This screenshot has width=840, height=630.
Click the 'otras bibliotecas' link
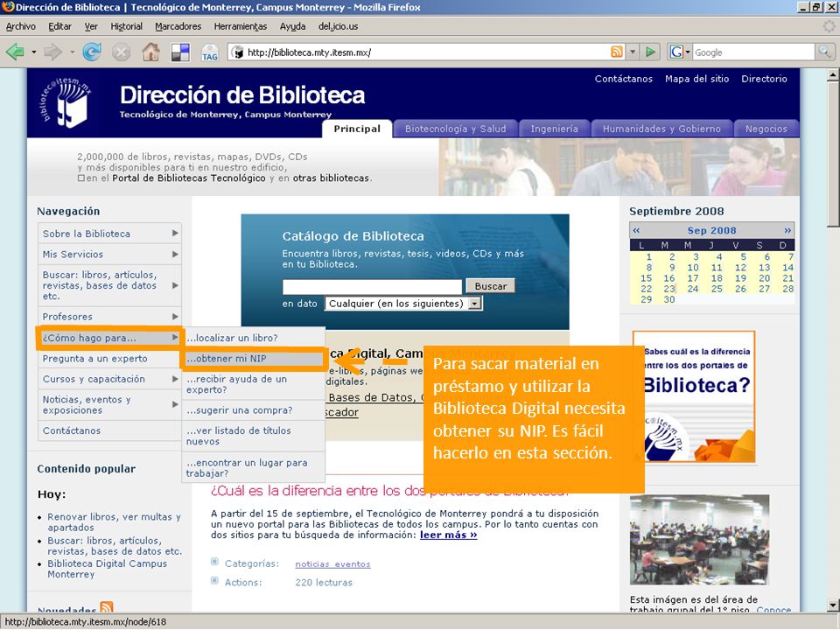point(331,178)
